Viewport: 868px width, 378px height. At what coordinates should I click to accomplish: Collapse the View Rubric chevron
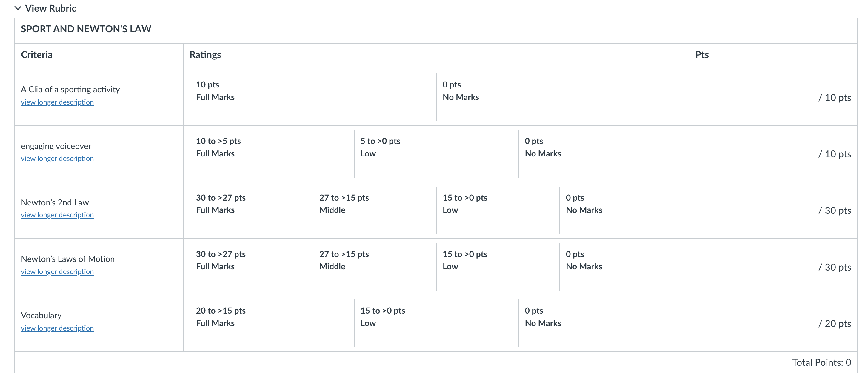(x=18, y=8)
